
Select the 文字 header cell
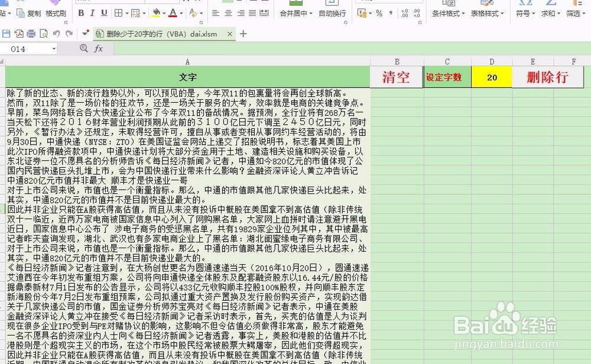(188, 77)
